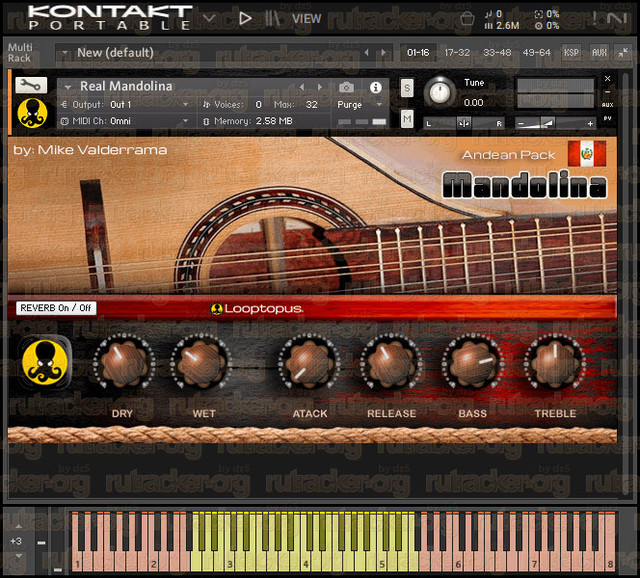
Task: Click the Tune knob
Action: [x=440, y=92]
